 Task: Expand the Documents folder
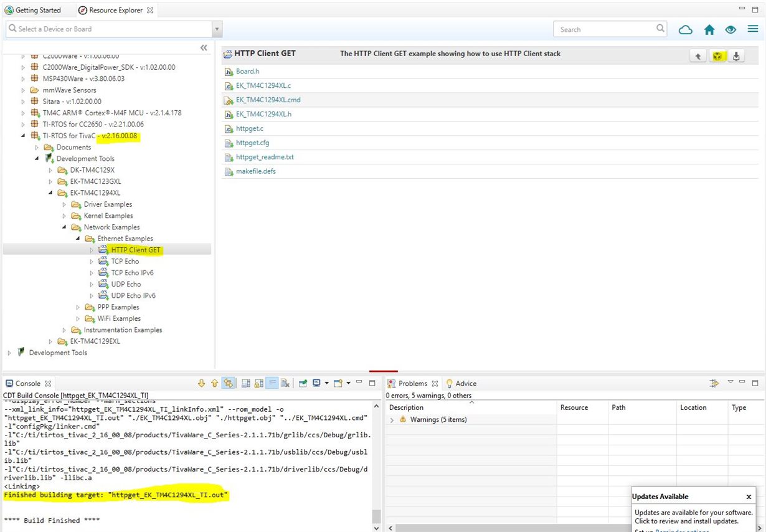point(37,148)
